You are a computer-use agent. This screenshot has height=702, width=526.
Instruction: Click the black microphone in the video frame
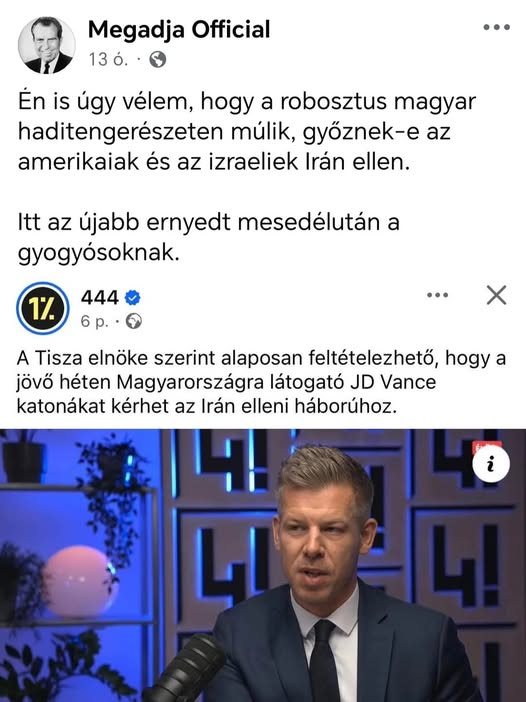(186, 670)
